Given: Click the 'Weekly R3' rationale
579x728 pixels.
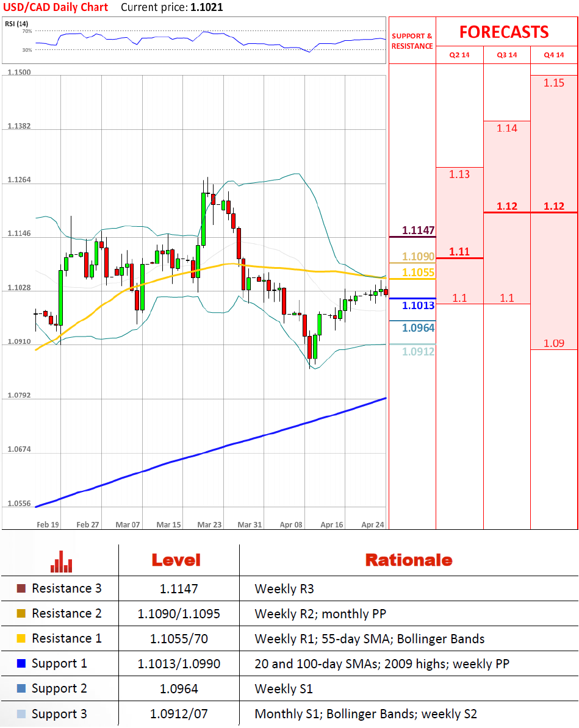Looking at the screenshot, I should coord(284,589).
